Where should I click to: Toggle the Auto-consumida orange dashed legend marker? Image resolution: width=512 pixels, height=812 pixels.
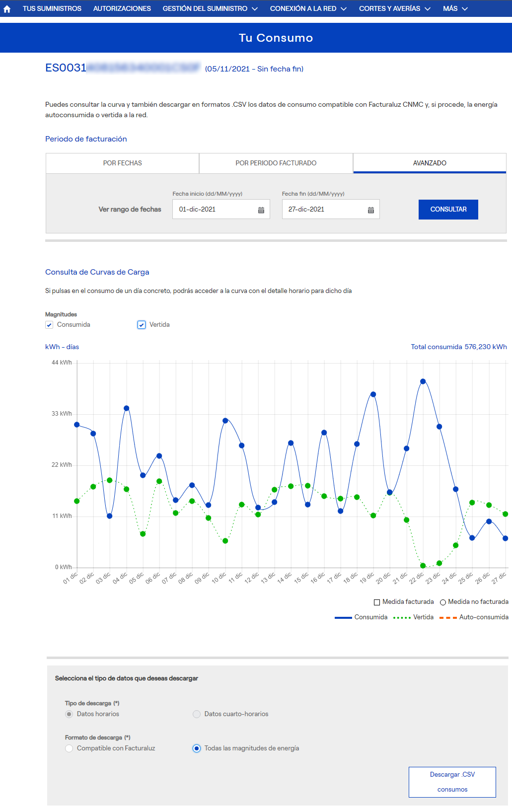pyautogui.click(x=448, y=618)
